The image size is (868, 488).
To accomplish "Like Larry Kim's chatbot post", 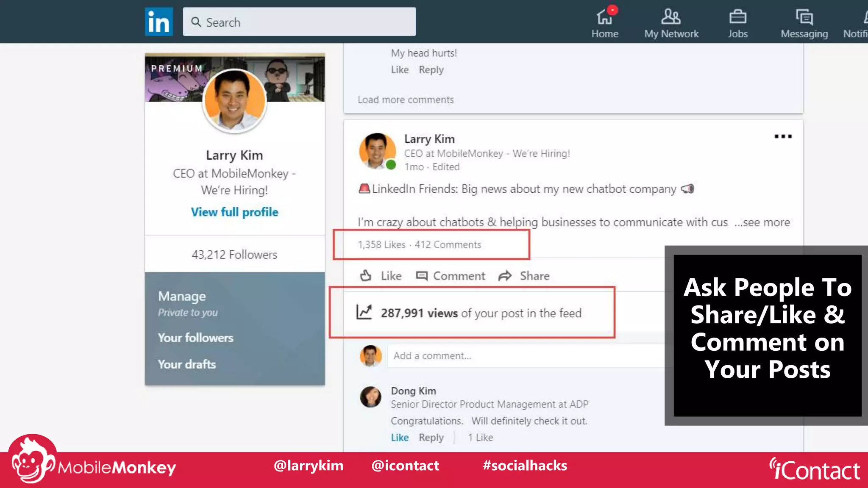I will click(380, 276).
